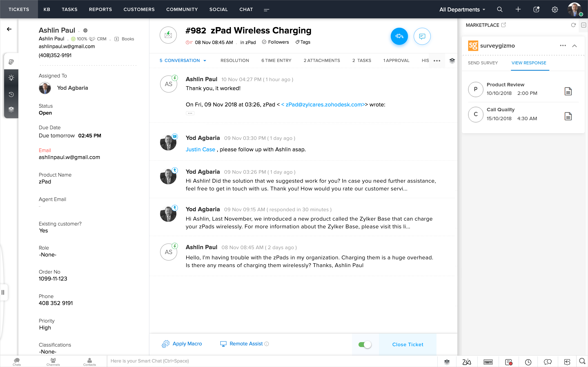Screen dimensions: 588x367
Task: Switch to the Resolution tab
Action: (234, 60)
